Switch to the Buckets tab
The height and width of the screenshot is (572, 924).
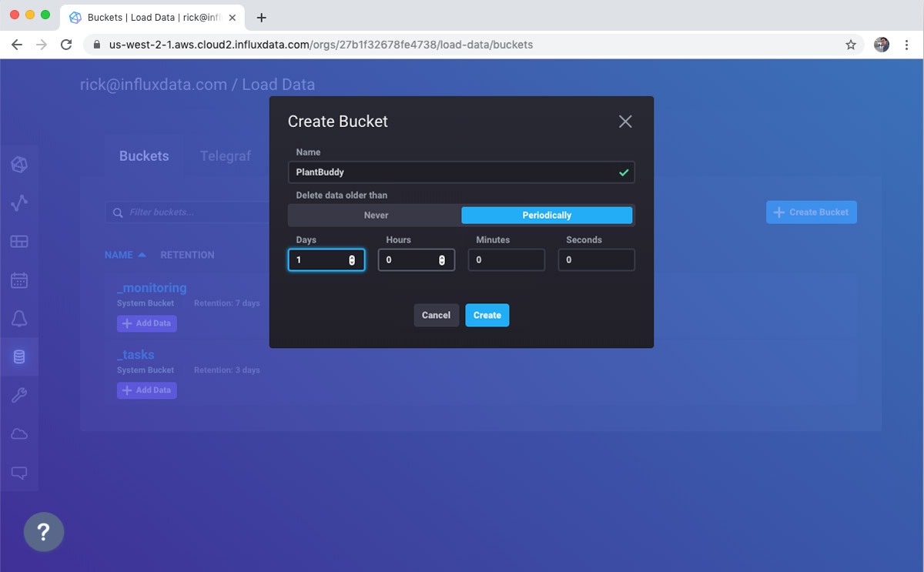point(144,156)
